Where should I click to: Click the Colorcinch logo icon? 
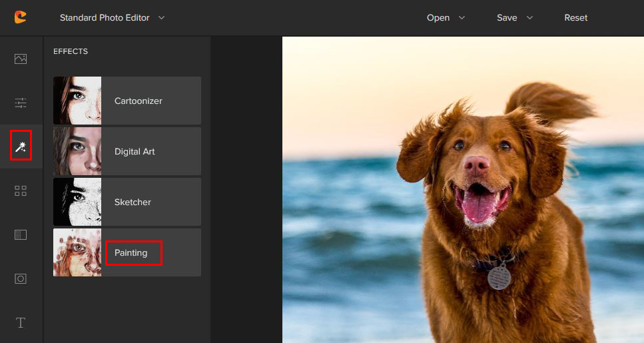21,17
